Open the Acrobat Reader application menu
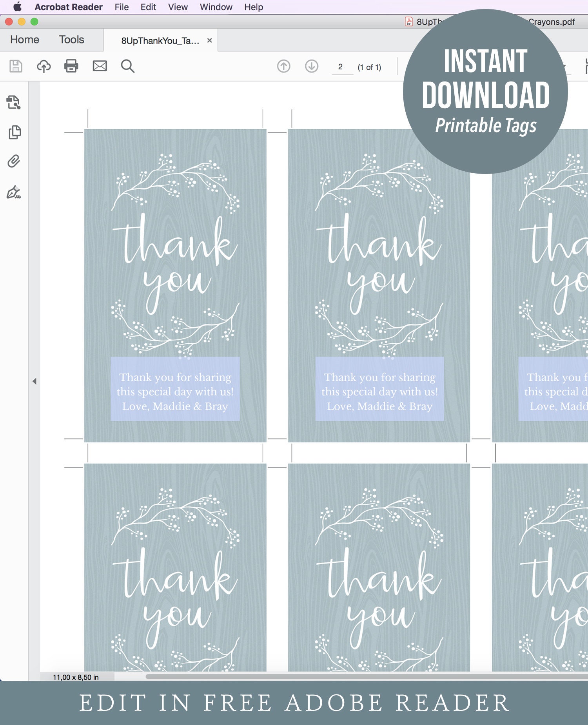588x725 pixels. coord(68,7)
